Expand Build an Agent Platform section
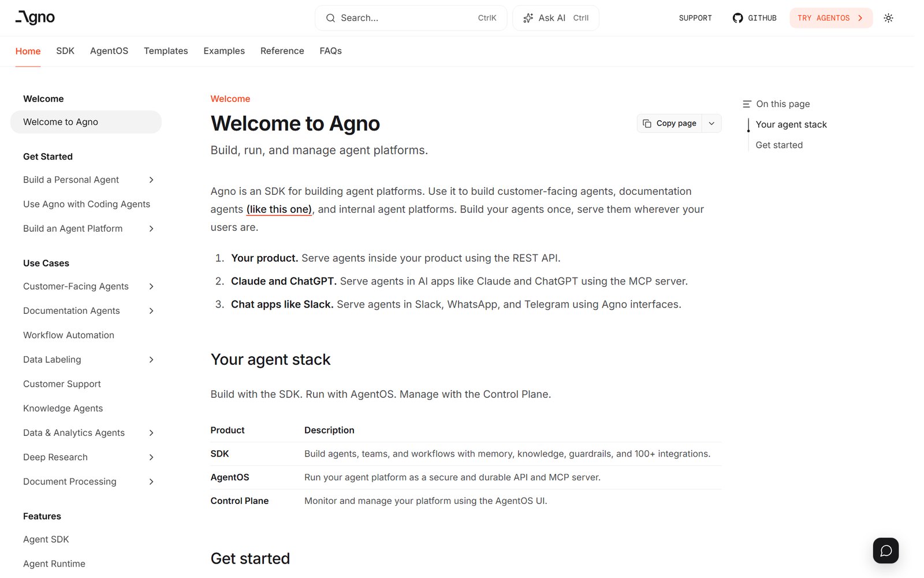Viewport: 924px width, 578px height. tap(151, 228)
